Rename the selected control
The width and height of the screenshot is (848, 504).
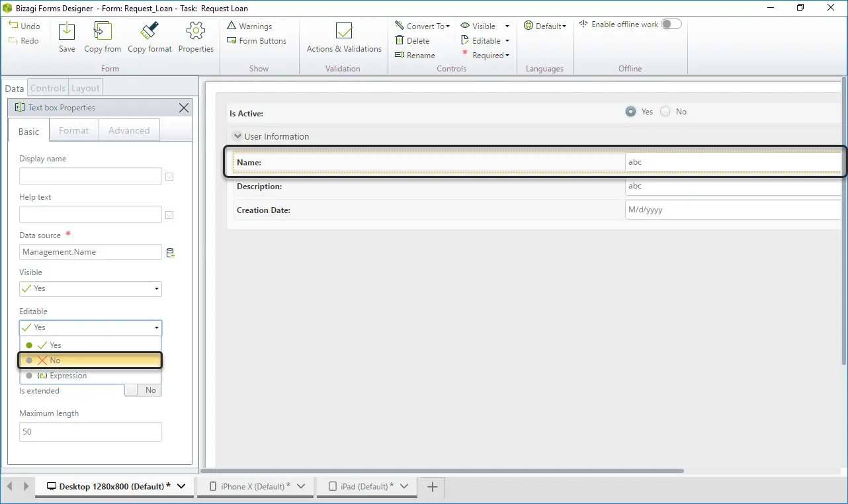pos(415,55)
